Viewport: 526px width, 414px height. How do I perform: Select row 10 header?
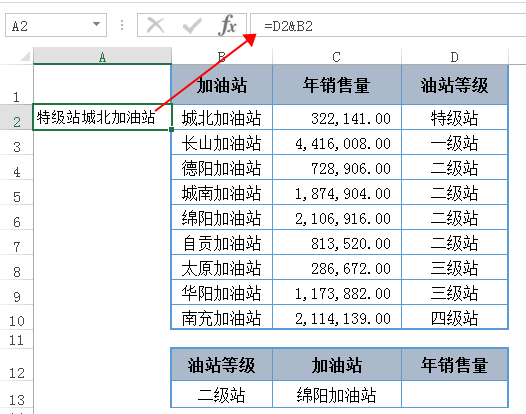(16, 317)
